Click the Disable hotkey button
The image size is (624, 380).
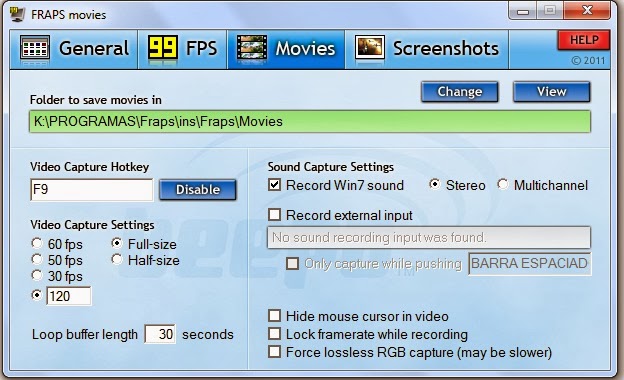click(198, 190)
